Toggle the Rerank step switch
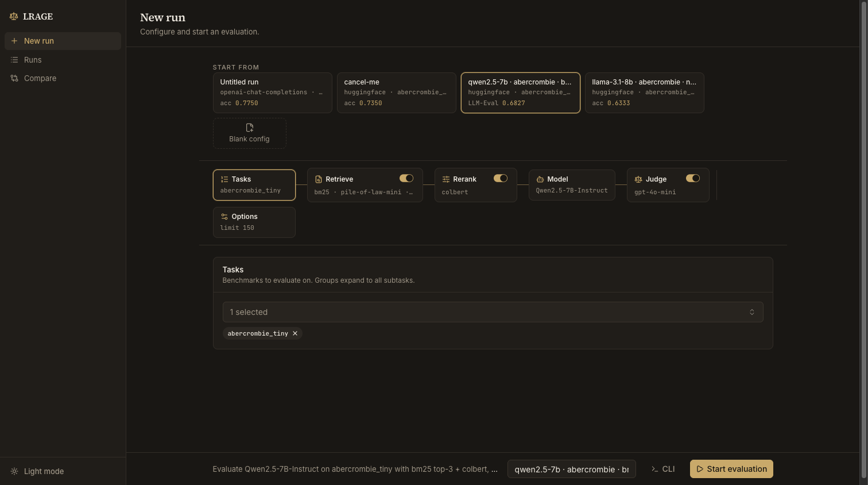This screenshot has width=868, height=485. [x=501, y=178]
